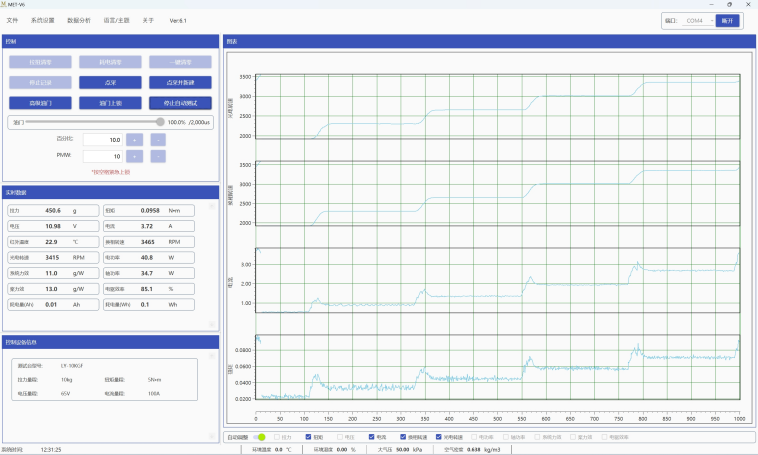This screenshot has width=758, height=455.
Task: Click the 断开 disconnect button
Action: coord(728,21)
